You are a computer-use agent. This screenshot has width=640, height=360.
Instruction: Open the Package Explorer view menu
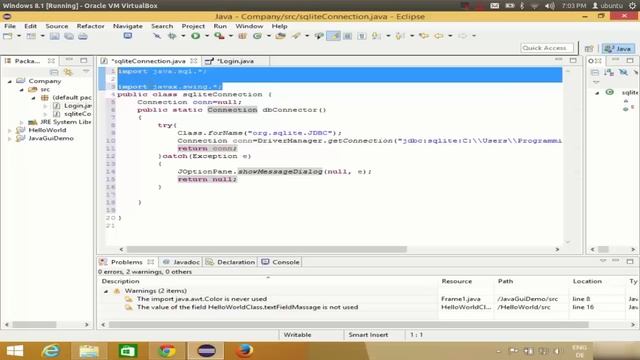point(86,72)
